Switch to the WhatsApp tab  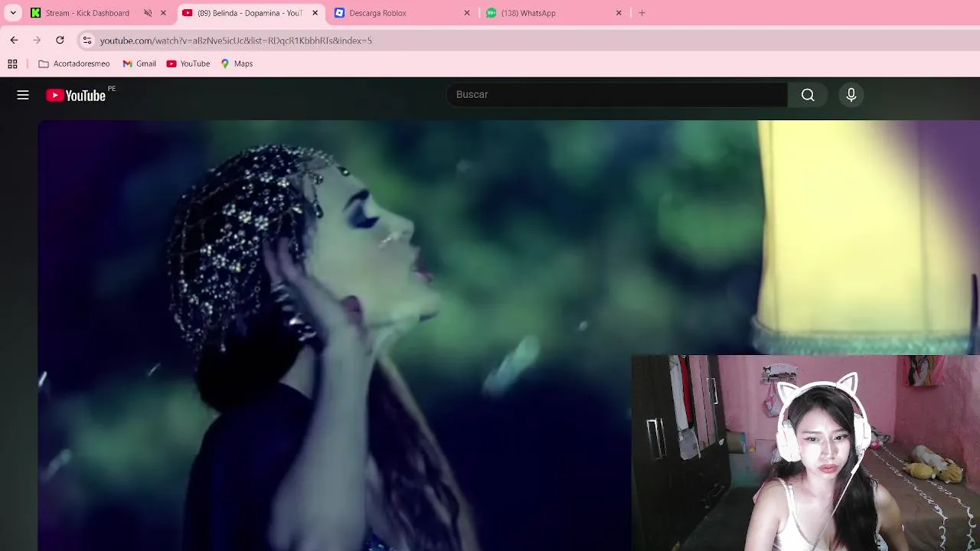point(528,13)
